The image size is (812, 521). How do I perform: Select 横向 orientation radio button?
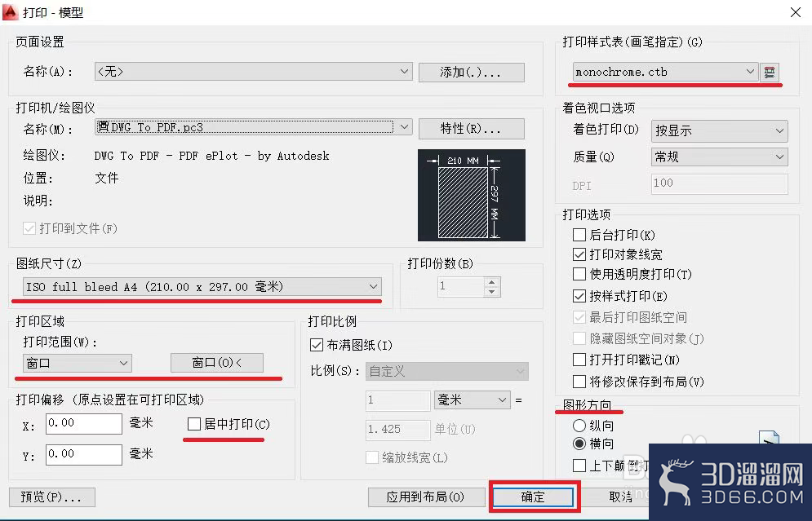tap(579, 444)
